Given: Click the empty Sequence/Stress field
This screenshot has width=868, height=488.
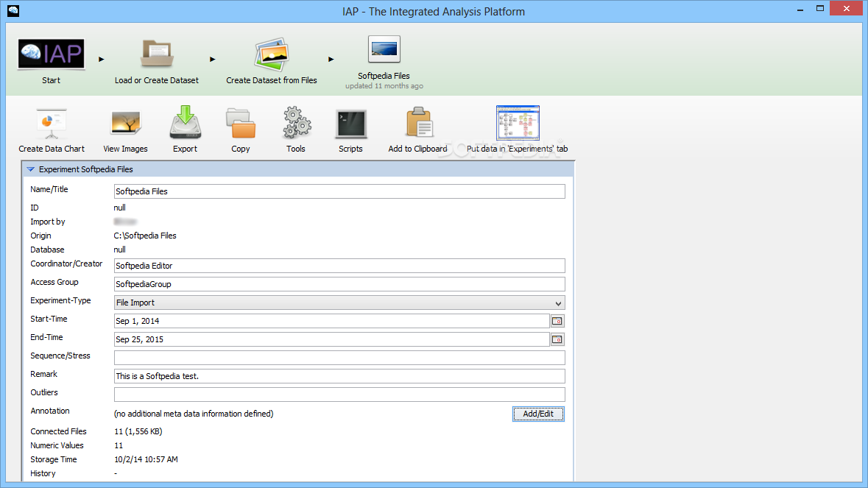Looking at the screenshot, I should click(339, 358).
